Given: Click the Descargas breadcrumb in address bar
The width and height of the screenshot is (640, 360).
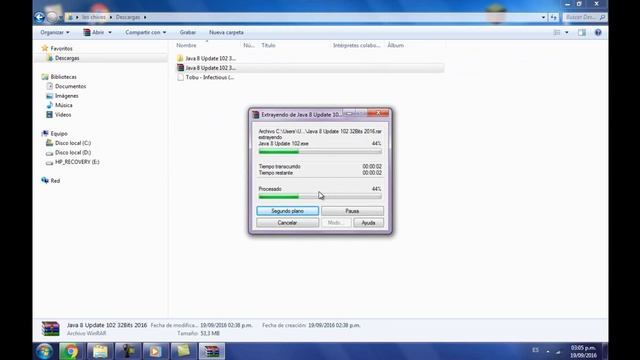Looking at the screenshot, I should 128,17.
